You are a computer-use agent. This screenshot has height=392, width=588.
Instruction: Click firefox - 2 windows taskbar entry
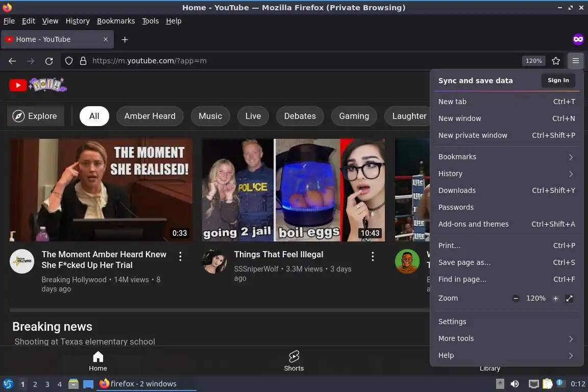pos(146,384)
